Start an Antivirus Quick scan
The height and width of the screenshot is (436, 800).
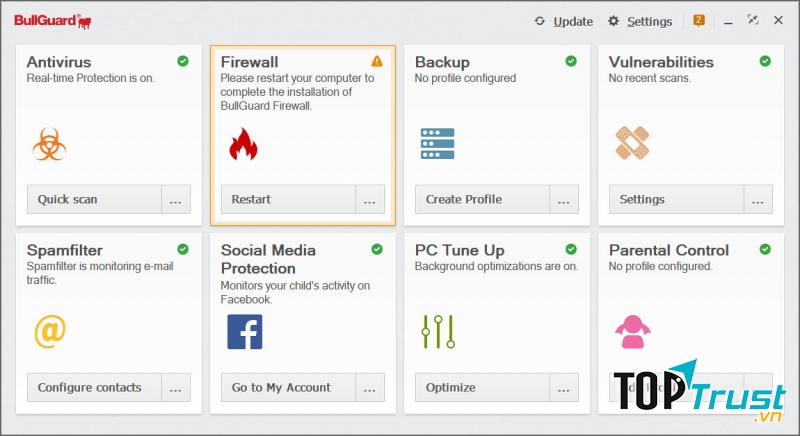(x=94, y=199)
